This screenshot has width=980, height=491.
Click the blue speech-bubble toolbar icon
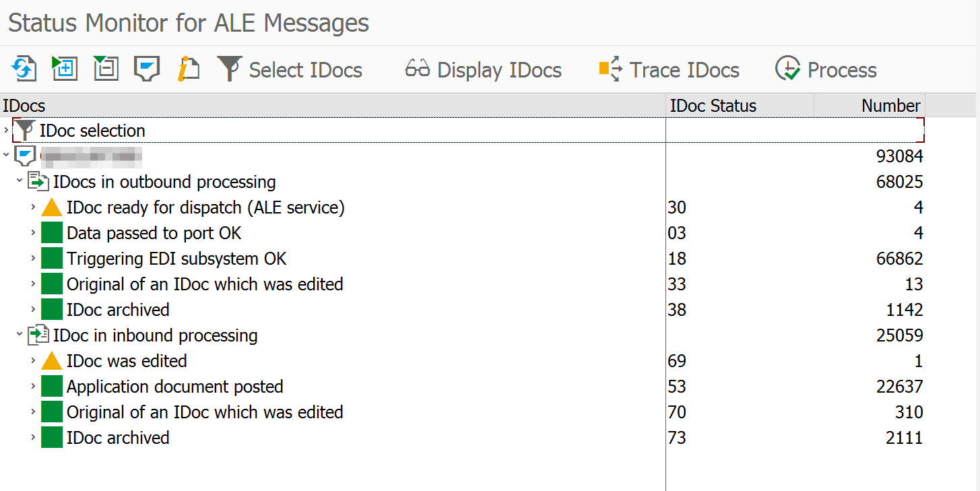pos(146,69)
